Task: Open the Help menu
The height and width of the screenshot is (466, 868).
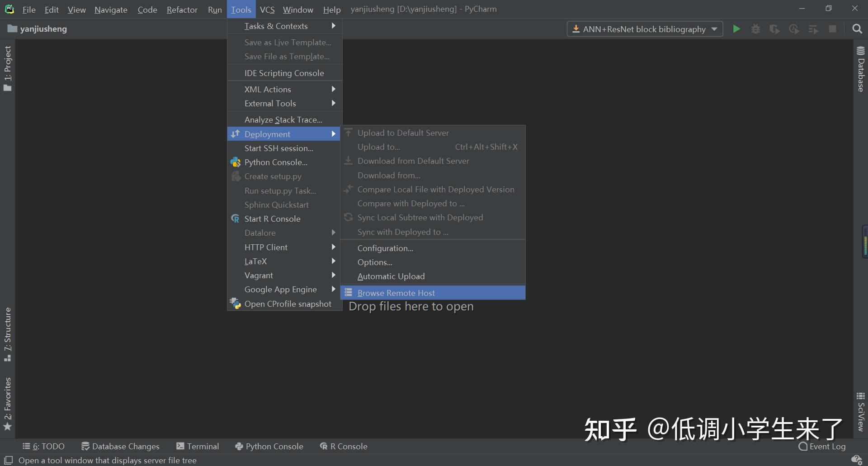Action: click(x=332, y=10)
